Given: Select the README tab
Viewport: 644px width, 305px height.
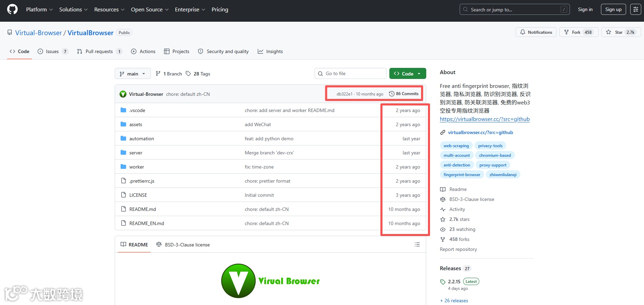Looking at the screenshot, I should 134,245.
